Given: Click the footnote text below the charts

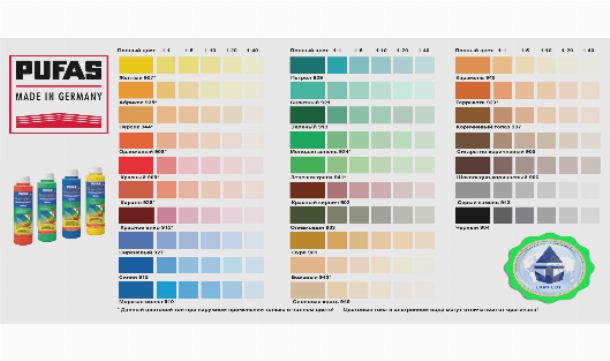Looking at the screenshot, I should pos(328,310).
